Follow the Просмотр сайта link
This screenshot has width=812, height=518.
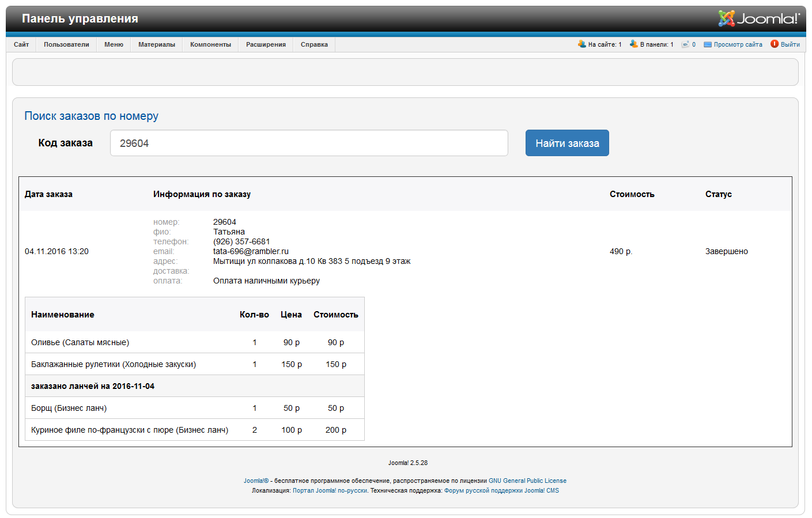[738, 44]
